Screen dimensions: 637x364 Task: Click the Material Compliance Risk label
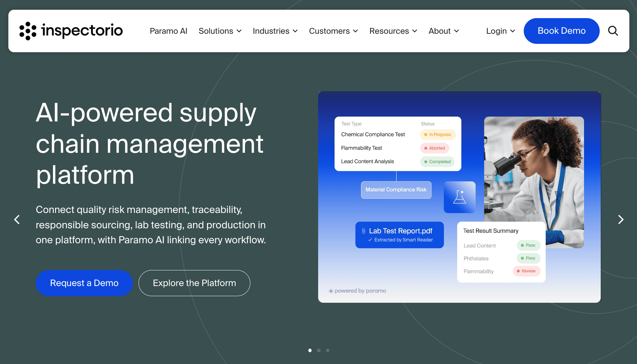[396, 190]
